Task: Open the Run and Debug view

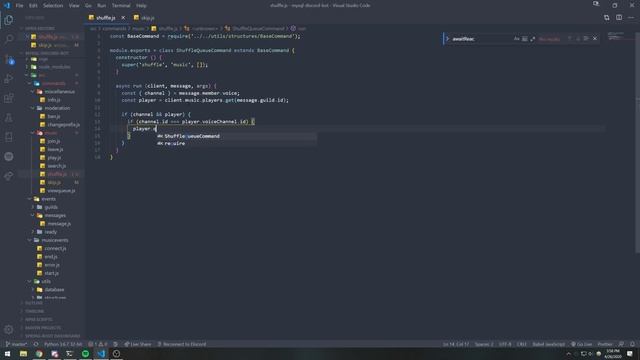Action: pyautogui.click(x=9, y=78)
